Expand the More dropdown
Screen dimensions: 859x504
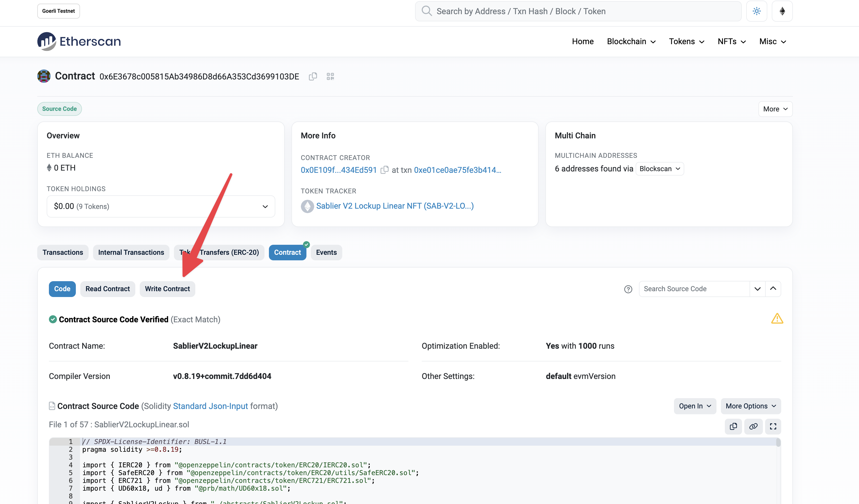(x=775, y=109)
